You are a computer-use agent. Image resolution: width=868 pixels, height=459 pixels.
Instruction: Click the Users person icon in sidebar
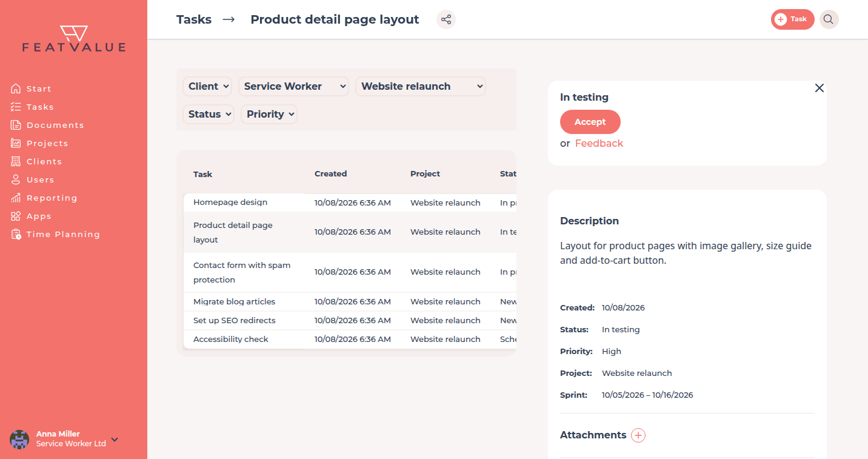click(16, 179)
